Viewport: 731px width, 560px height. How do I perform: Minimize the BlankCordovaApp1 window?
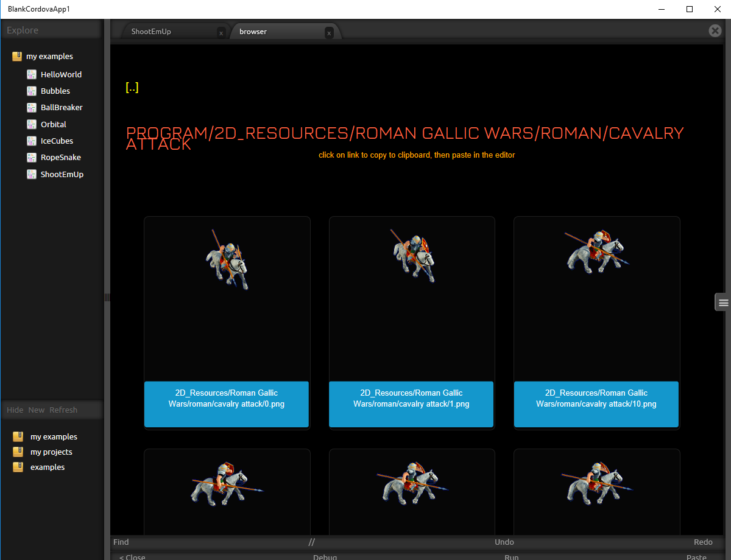click(662, 9)
